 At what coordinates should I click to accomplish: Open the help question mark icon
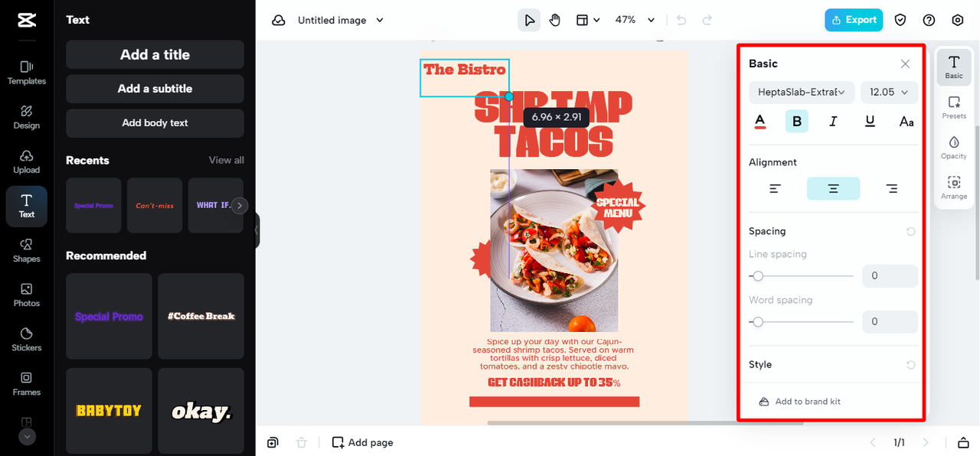coord(929,20)
